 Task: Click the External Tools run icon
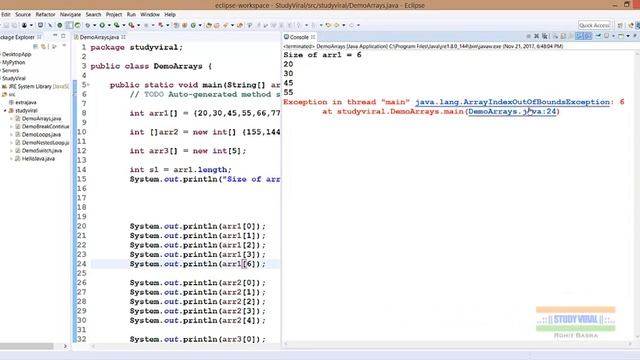[131, 25]
